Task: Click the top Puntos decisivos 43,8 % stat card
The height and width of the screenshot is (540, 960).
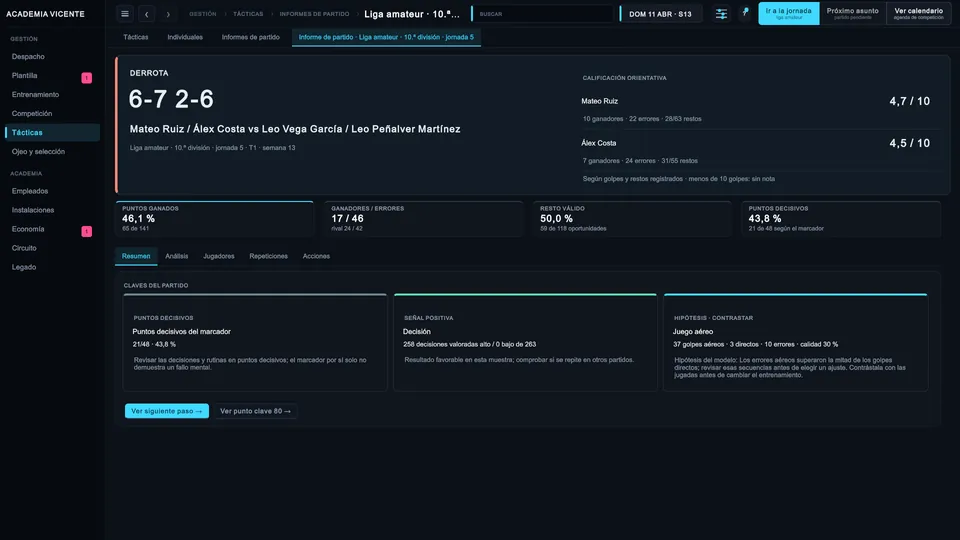Action: [841, 219]
